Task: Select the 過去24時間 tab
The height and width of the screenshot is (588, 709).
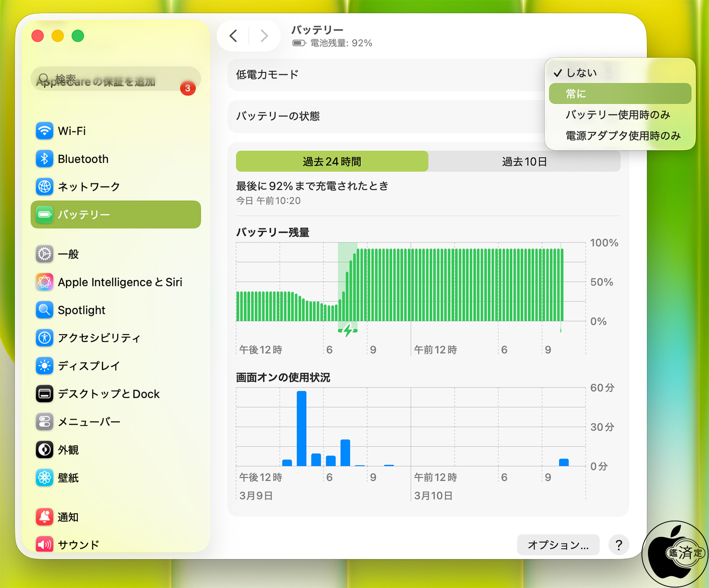Action: pos(332,161)
